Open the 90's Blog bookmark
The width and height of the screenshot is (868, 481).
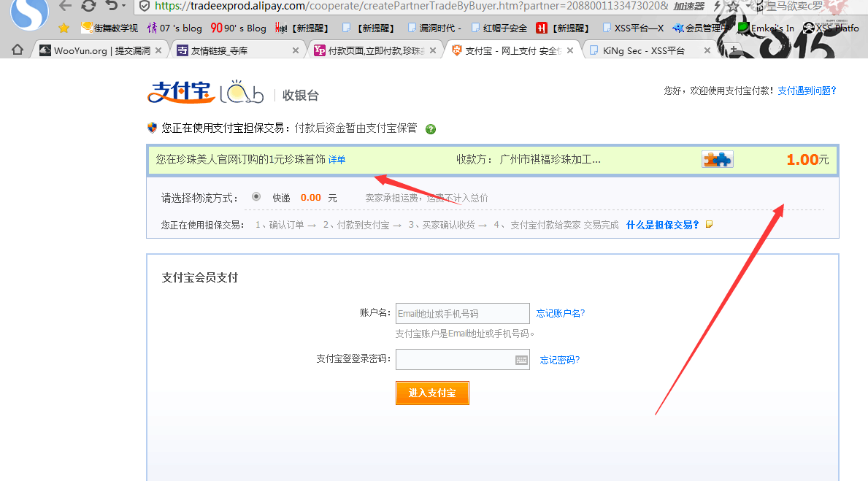238,28
